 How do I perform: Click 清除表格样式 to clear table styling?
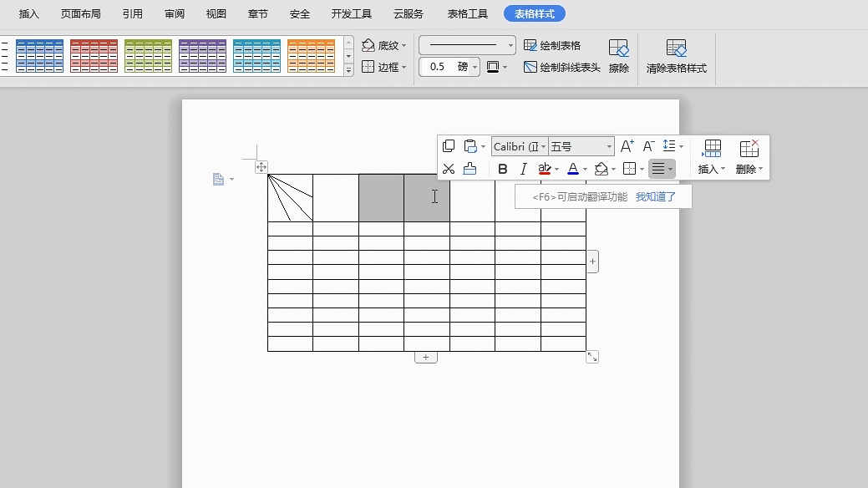pyautogui.click(x=675, y=57)
